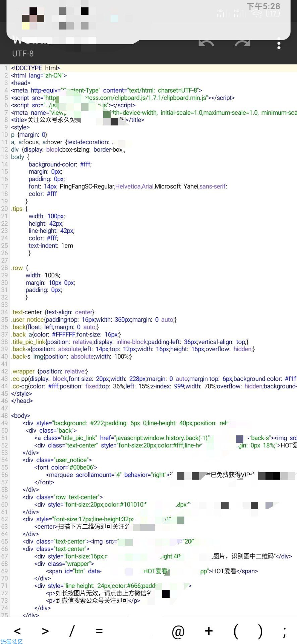Tap the clock showing 下午5:28
Screen dimensions: 297x644
point(263,6)
